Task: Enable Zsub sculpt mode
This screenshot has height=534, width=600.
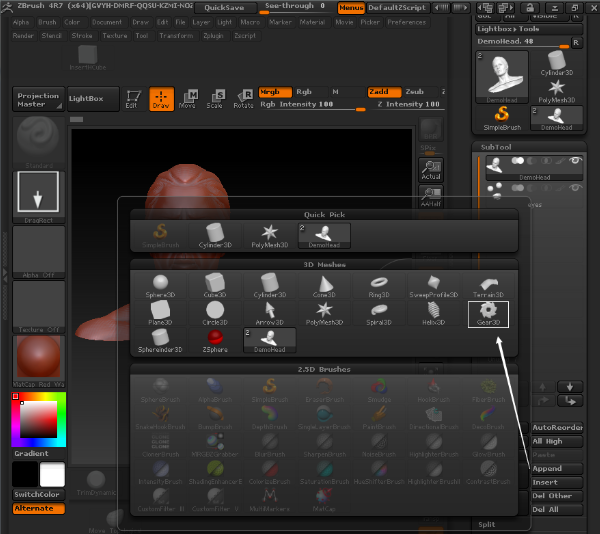Action: [420, 92]
